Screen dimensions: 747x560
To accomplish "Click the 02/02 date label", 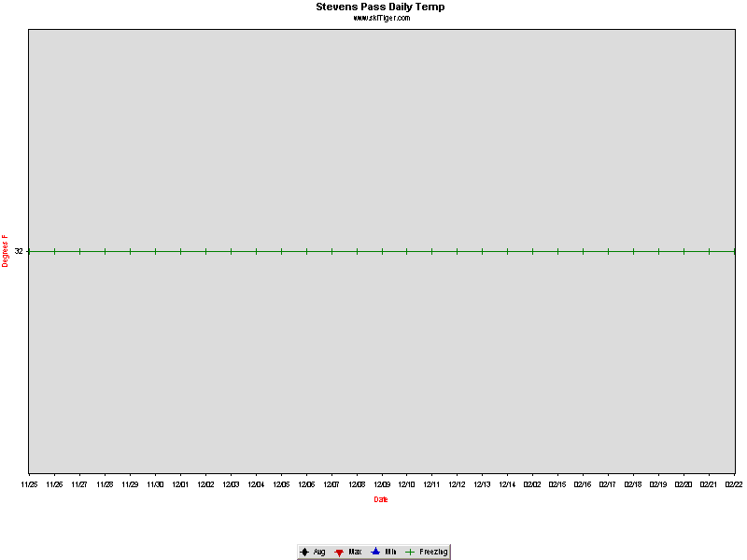I will click(x=532, y=484).
